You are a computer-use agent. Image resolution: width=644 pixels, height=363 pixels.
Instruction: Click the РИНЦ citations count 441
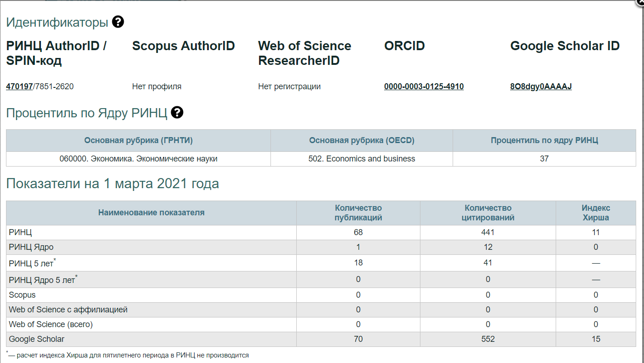point(488,233)
